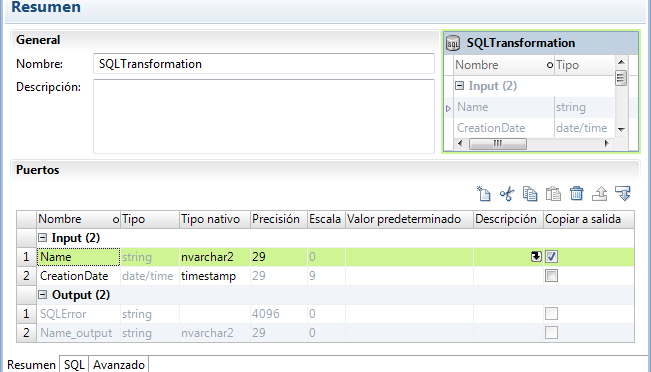Viewport: 651px width, 372px height.
Task: Sort ports by Nombre column header
Action: point(78,219)
